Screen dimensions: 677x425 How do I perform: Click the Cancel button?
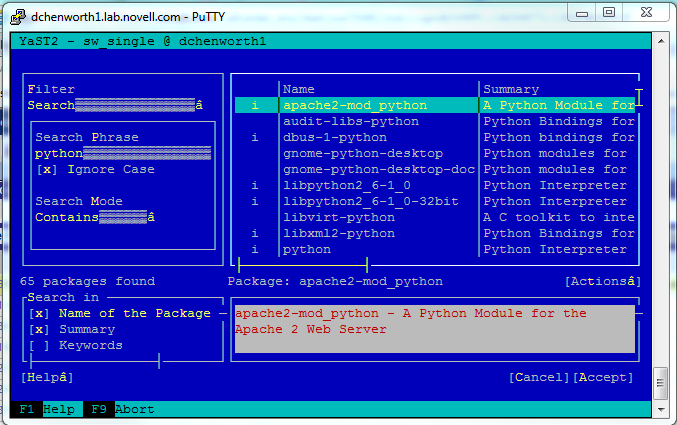click(x=539, y=377)
